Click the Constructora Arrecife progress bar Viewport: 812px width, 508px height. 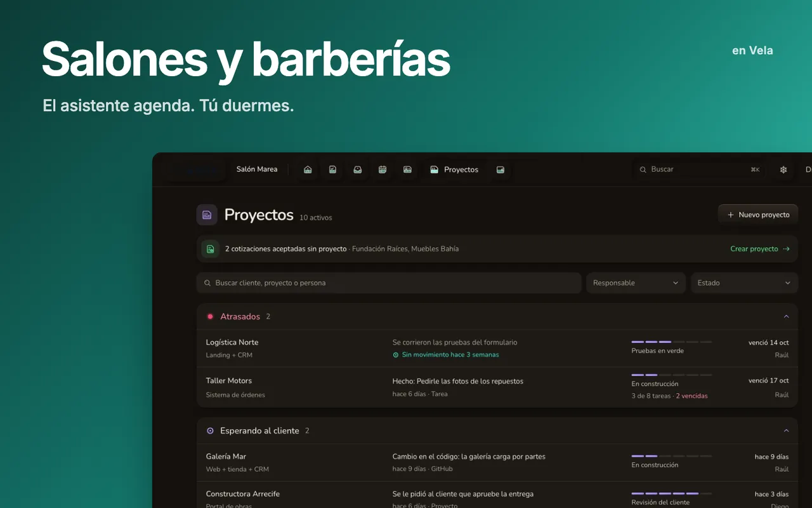672,493
